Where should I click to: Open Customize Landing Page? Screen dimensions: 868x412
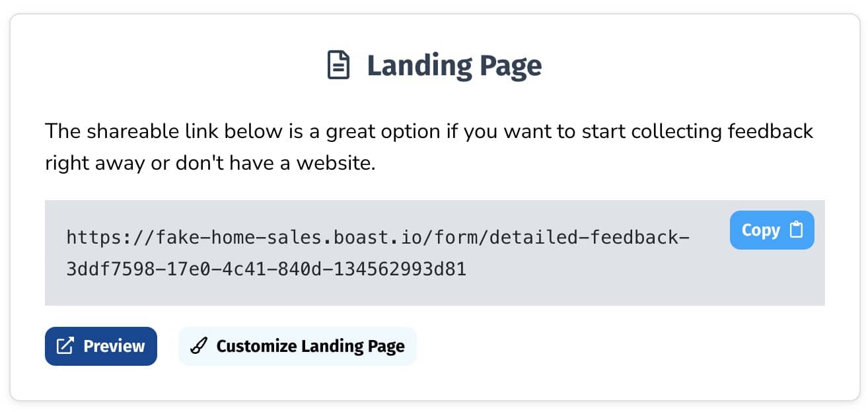pyautogui.click(x=297, y=346)
